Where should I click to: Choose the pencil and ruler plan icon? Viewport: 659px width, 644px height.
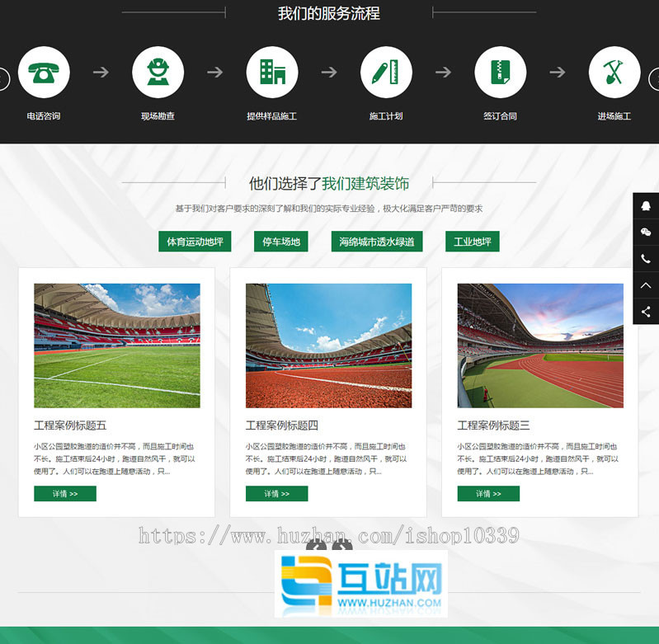click(x=386, y=73)
